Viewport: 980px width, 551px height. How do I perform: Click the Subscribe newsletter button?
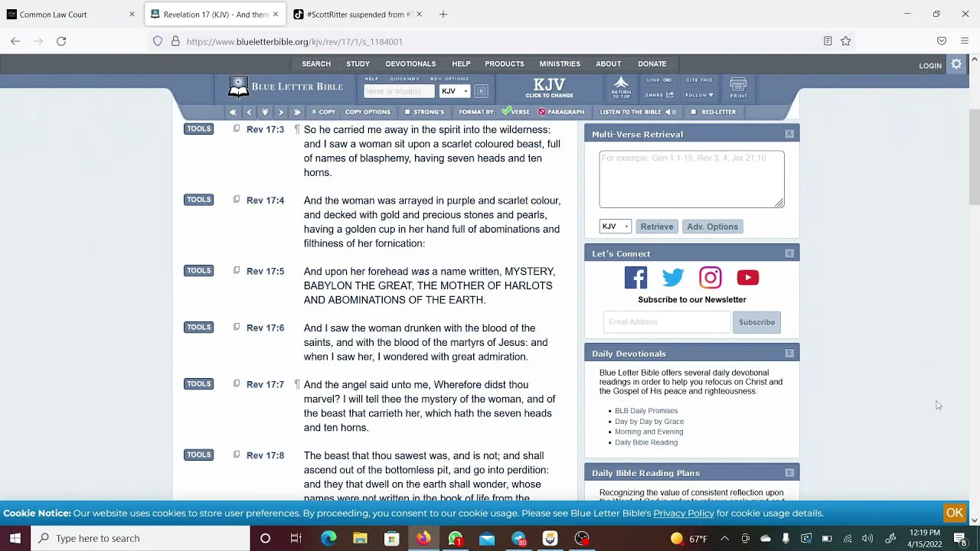pos(756,322)
